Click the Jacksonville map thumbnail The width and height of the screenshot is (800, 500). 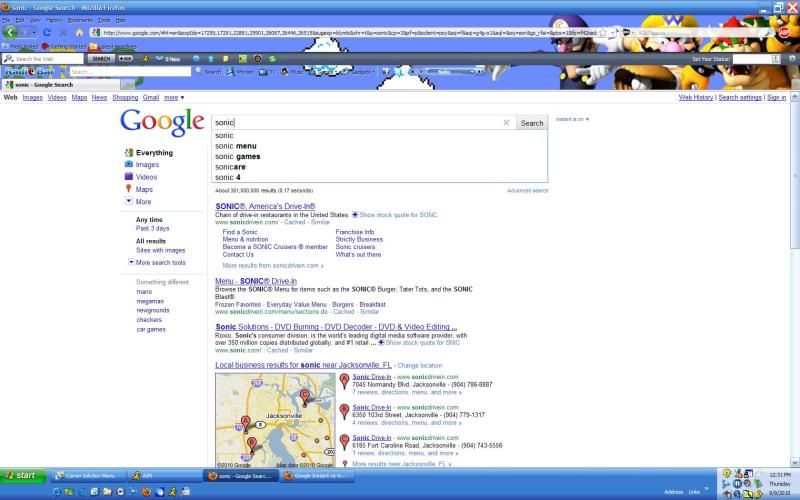coord(275,420)
